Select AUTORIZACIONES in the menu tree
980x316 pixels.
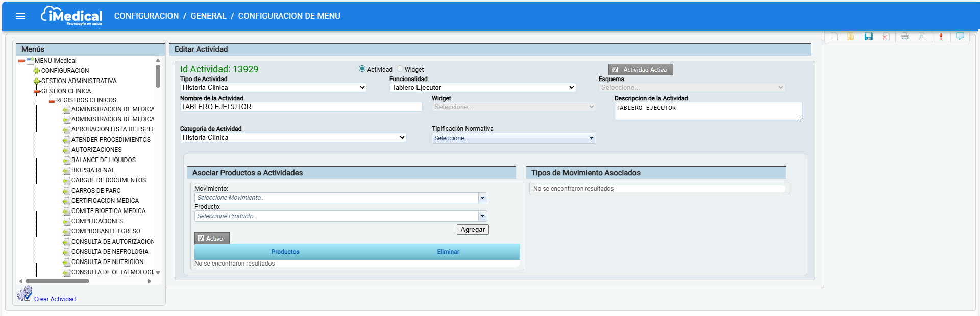[x=96, y=150]
